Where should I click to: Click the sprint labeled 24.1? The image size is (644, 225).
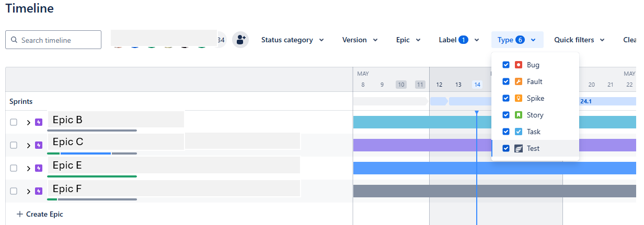coord(608,101)
